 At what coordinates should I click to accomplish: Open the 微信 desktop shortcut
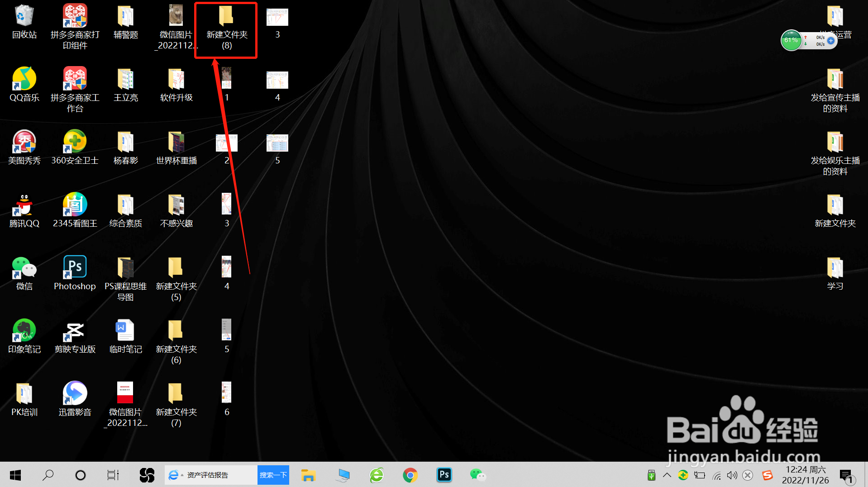pos(24,274)
